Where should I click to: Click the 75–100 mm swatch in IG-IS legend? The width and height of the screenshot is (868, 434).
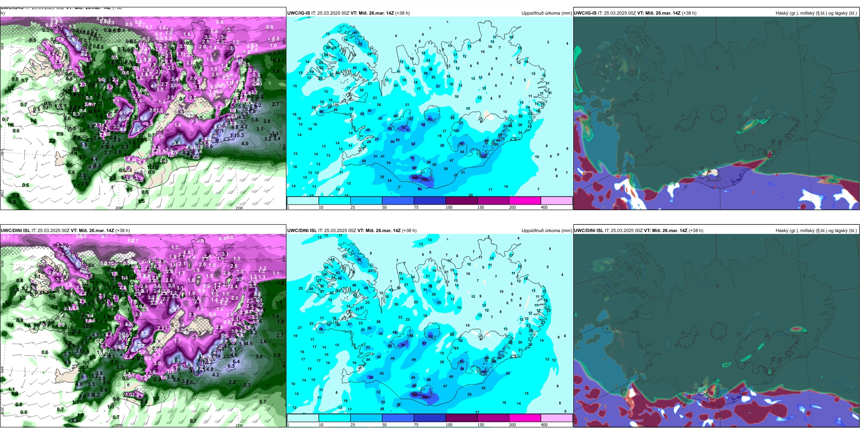click(x=430, y=201)
